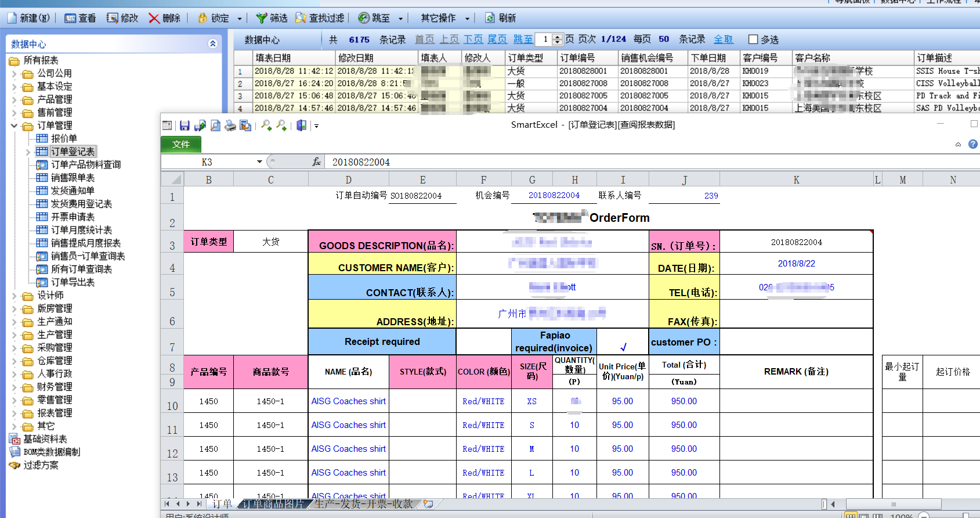Viewport: 980px width, 518px height.
Task: Click the SmartExcel help question icon
Action: [973, 144]
